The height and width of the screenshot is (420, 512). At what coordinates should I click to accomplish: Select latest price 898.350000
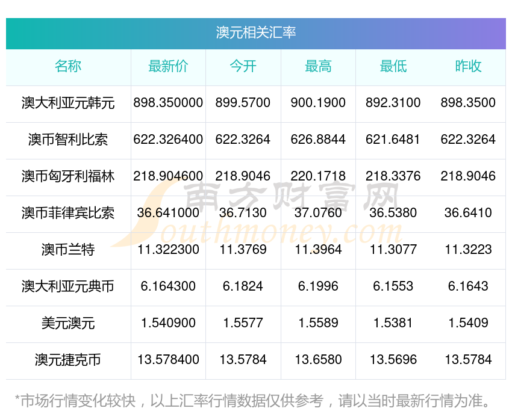168,103
